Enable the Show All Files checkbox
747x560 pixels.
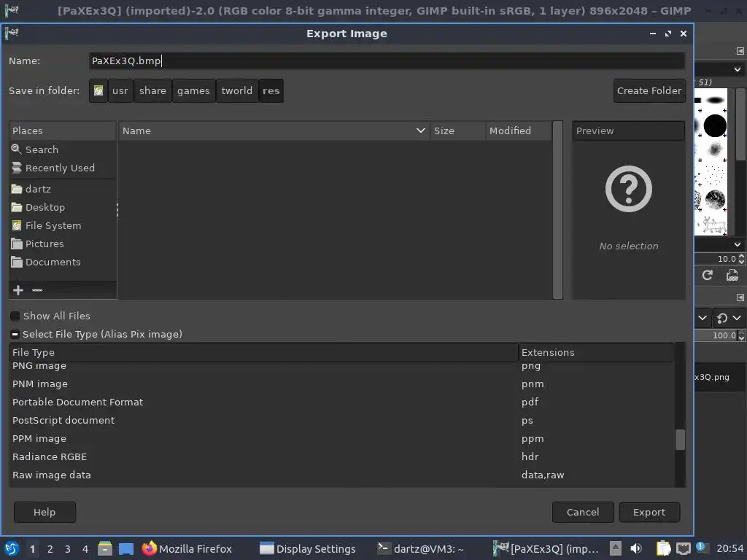coord(15,316)
